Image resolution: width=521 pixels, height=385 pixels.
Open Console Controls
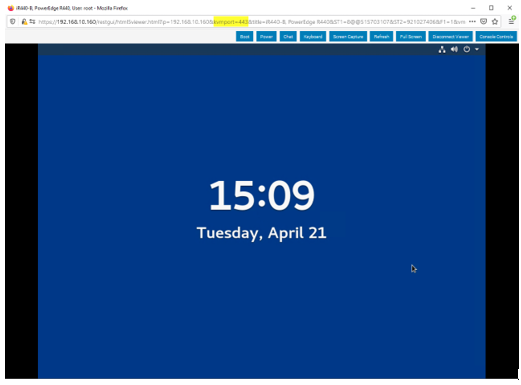coord(496,36)
